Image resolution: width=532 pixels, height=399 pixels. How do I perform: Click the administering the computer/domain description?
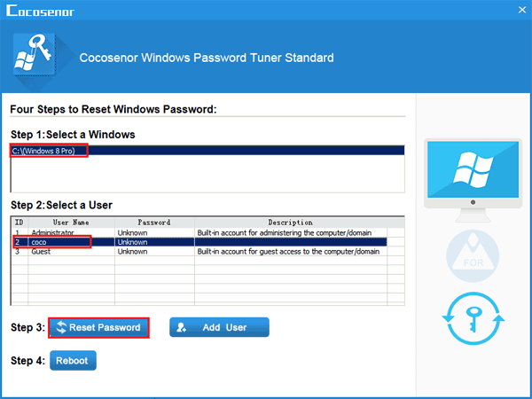pos(291,232)
